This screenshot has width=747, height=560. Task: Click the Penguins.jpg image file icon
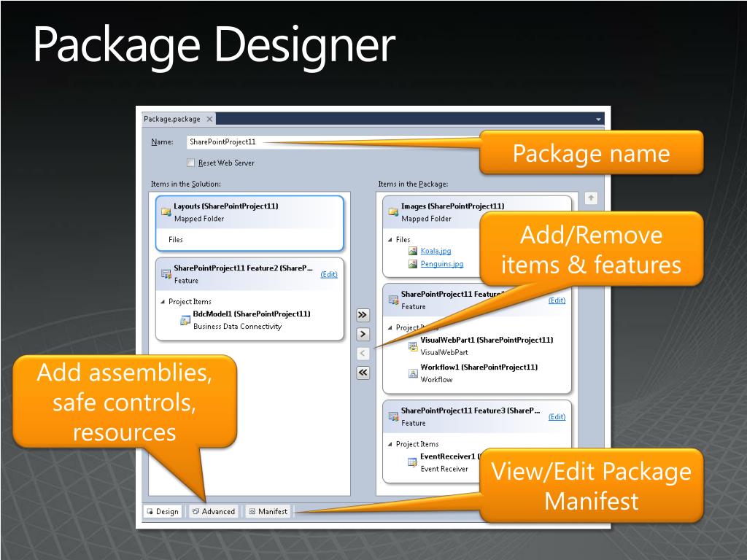[x=413, y=264]
